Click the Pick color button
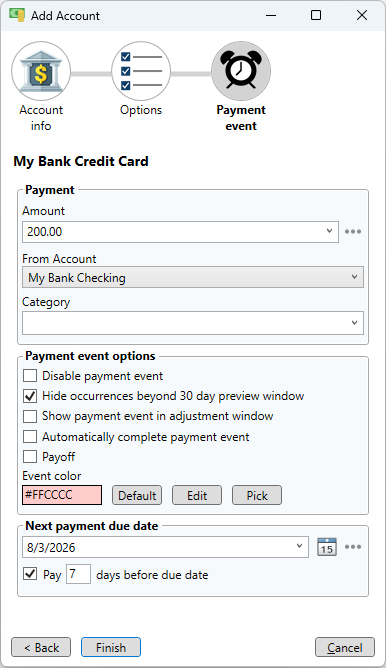This screenshot has width=386, height=668. click(257, 495)
